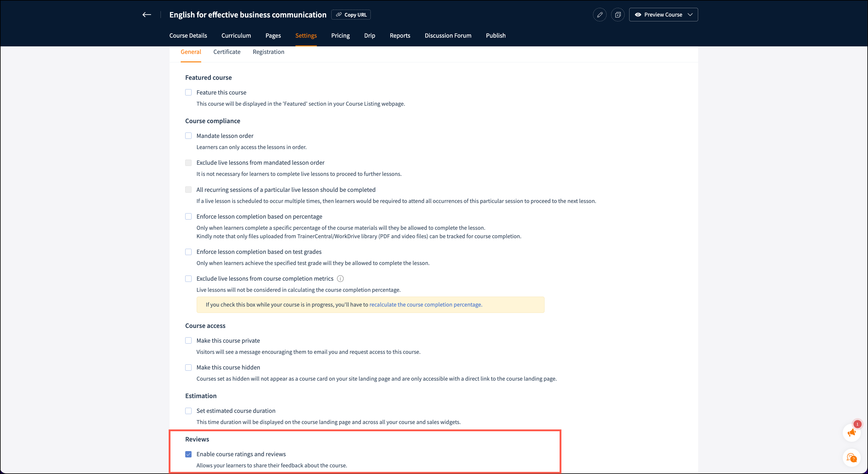868x474 pixels.
Task: Click the duplicate course icon
Action: pyautogui.click(x=618, y=15)
